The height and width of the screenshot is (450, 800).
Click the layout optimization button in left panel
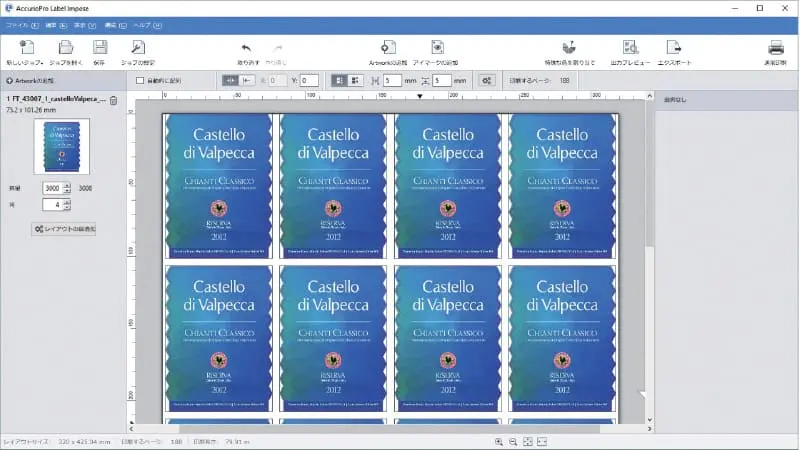coord(64,229)
